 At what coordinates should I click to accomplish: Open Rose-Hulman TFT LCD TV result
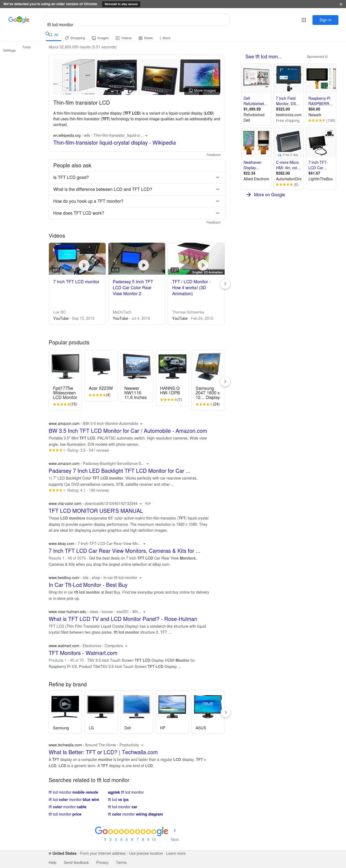(123, 619)
